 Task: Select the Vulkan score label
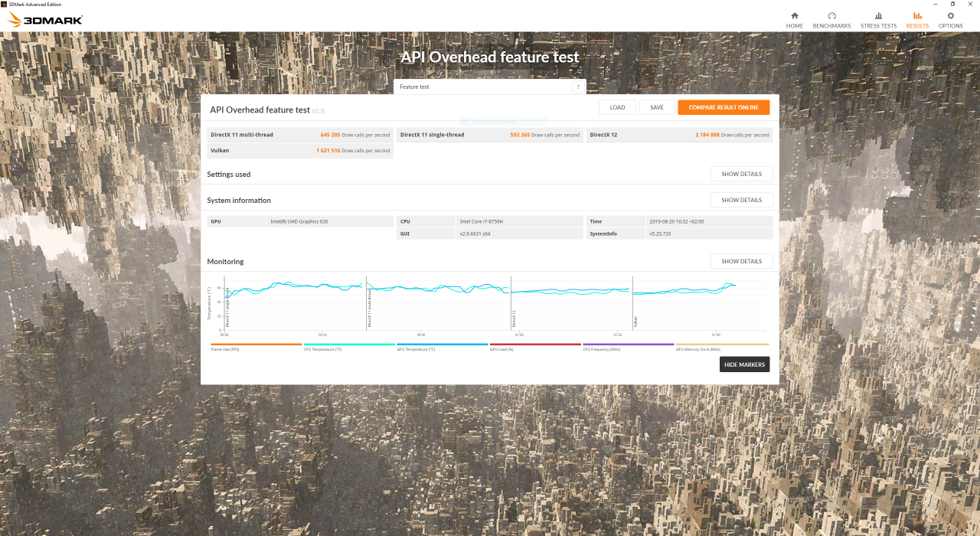[x=220, y=151]
